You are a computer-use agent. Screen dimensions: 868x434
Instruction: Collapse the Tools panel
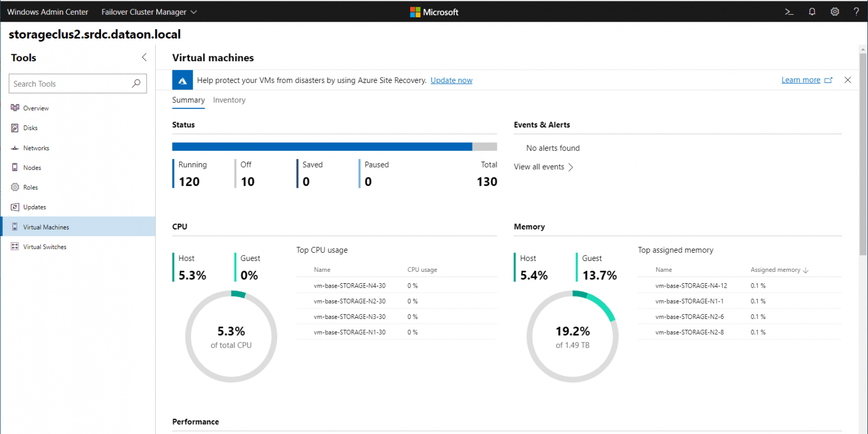tap(144, 58)
